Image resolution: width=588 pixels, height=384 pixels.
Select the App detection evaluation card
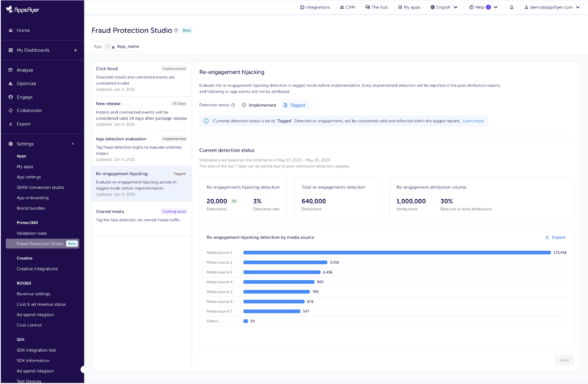pos(141,149)
